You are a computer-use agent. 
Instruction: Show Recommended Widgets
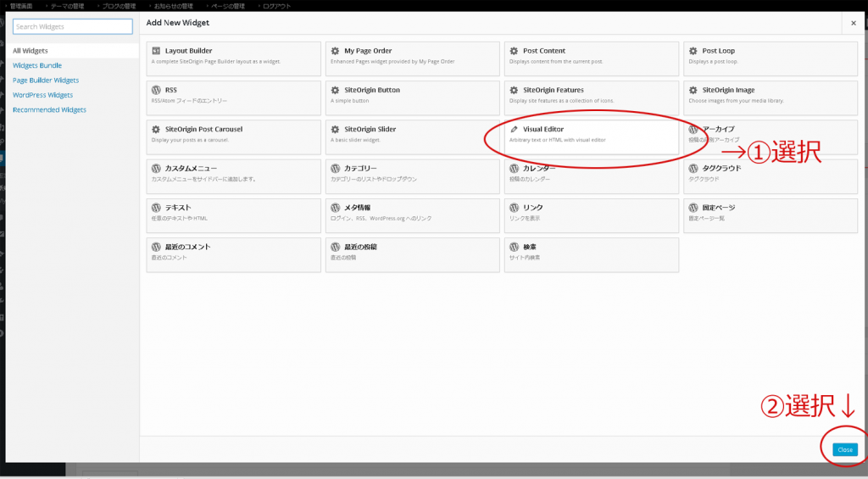click(49, 109)
